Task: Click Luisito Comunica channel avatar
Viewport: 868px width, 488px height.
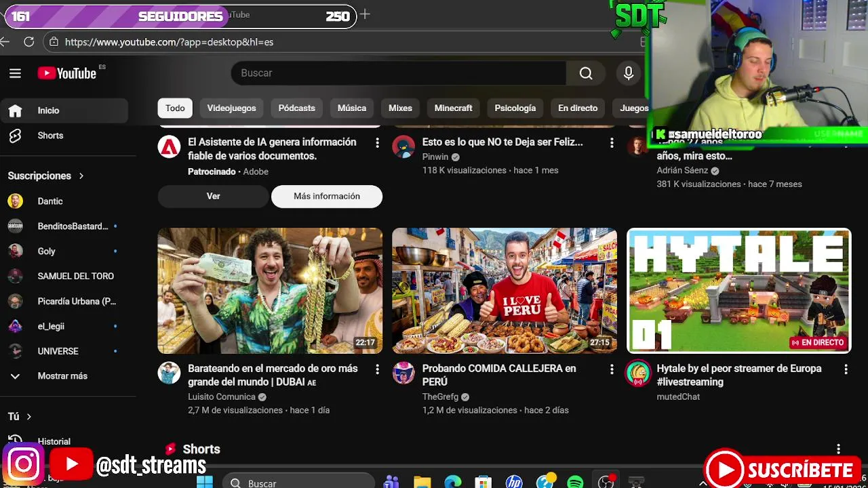Action: (x=170, y=373)
